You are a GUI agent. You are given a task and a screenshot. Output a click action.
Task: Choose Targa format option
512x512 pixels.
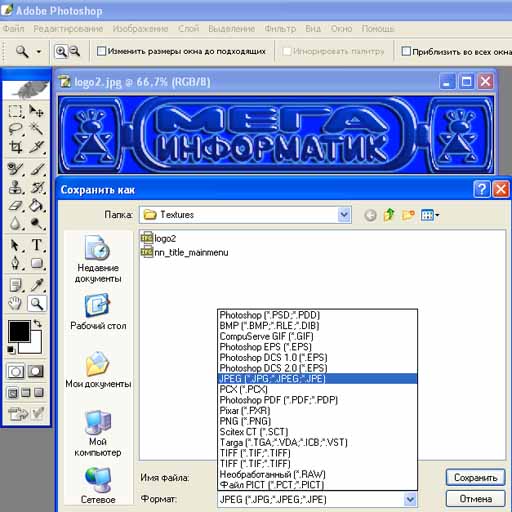tap(317, 442)
